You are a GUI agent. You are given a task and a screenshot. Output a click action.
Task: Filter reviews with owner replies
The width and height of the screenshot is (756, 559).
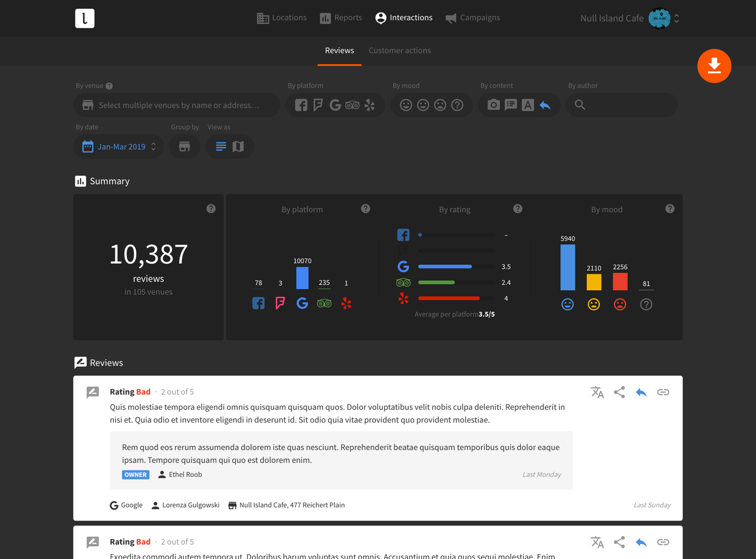(545, 105)
